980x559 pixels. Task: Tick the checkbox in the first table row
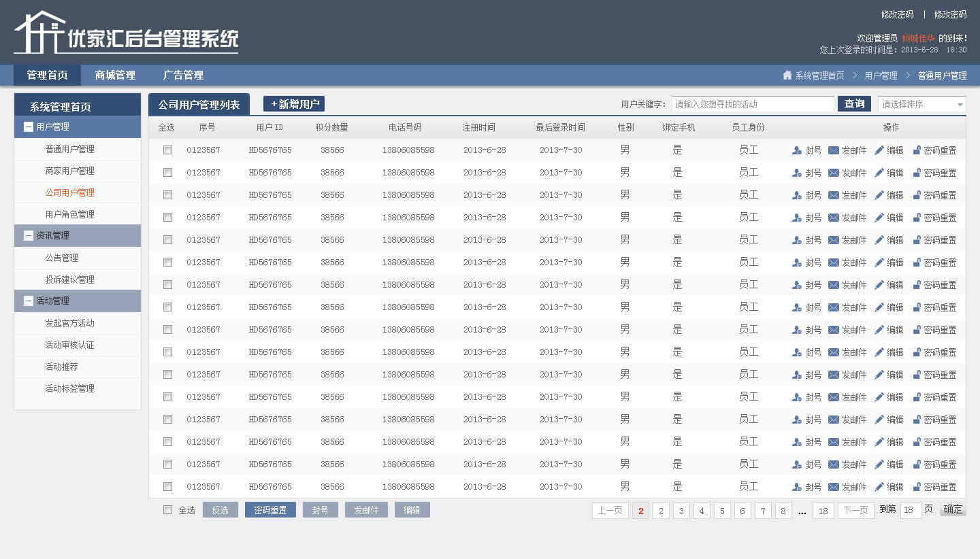click(x=167, y=150)
